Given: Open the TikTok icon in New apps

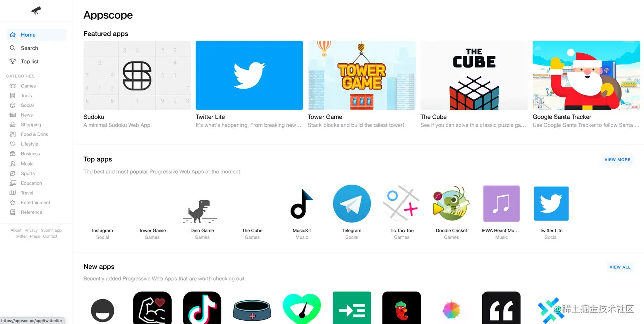Looking at the screenshot, I should coord(202,308).
